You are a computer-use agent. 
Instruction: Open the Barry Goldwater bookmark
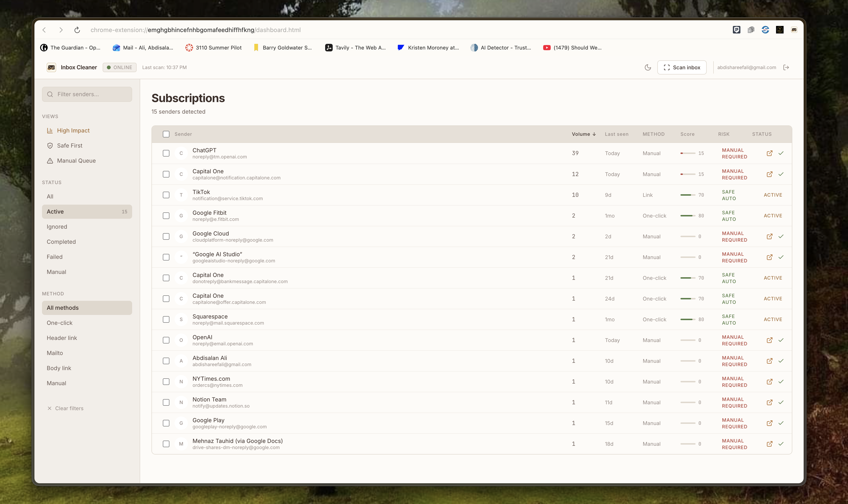(x=283, y=48)
